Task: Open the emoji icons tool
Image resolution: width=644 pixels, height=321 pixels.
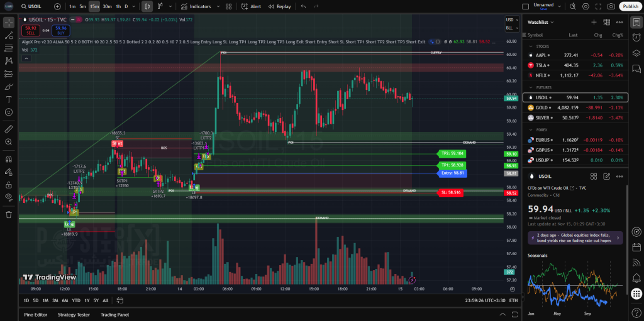Action: (x=9, y=112)
